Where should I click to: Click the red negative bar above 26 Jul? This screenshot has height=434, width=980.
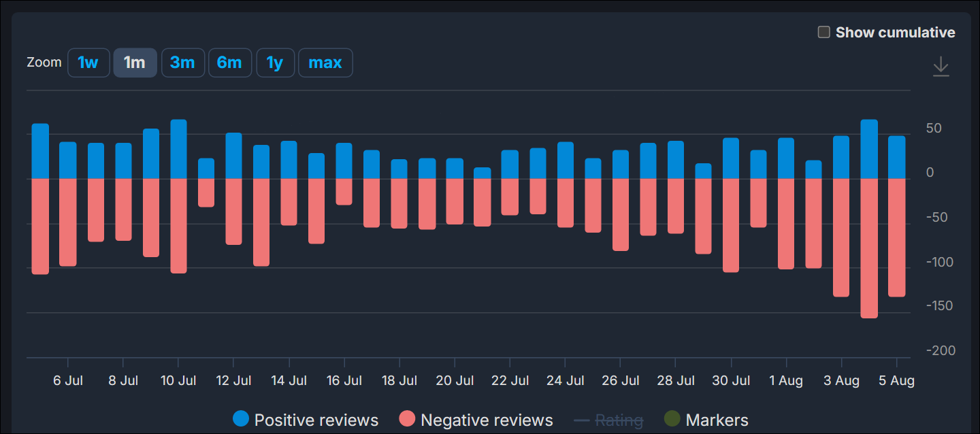pos(621,214)
